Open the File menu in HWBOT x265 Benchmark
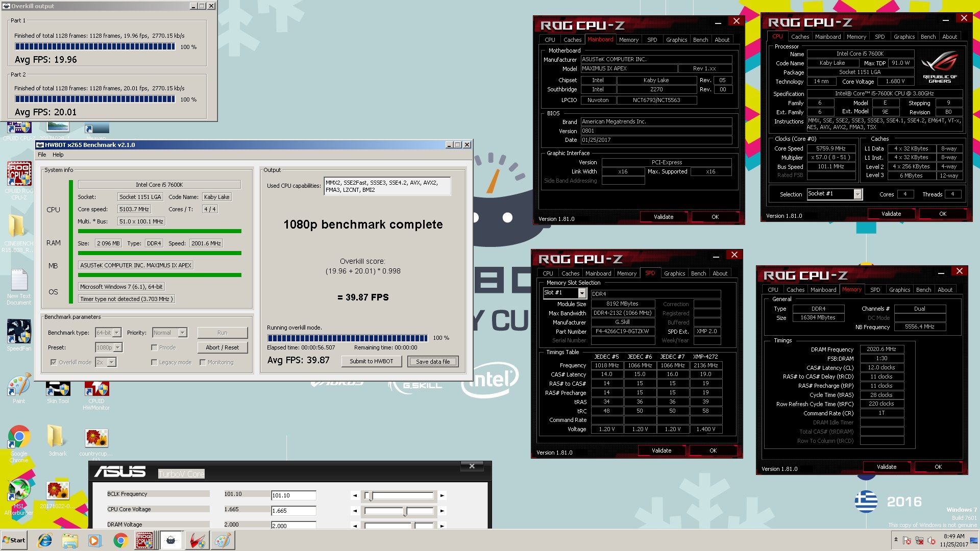Viewport: 980px width, 551px height. click(x=42, y=155)
